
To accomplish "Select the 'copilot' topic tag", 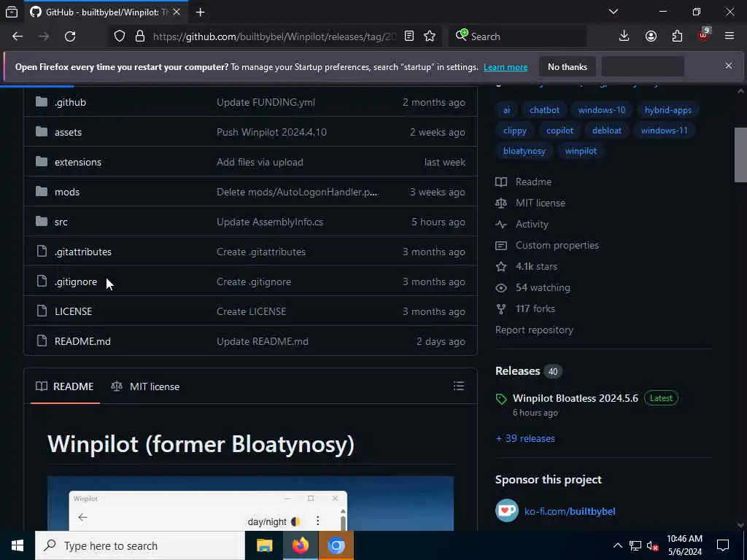I will [x=560, y=131].
